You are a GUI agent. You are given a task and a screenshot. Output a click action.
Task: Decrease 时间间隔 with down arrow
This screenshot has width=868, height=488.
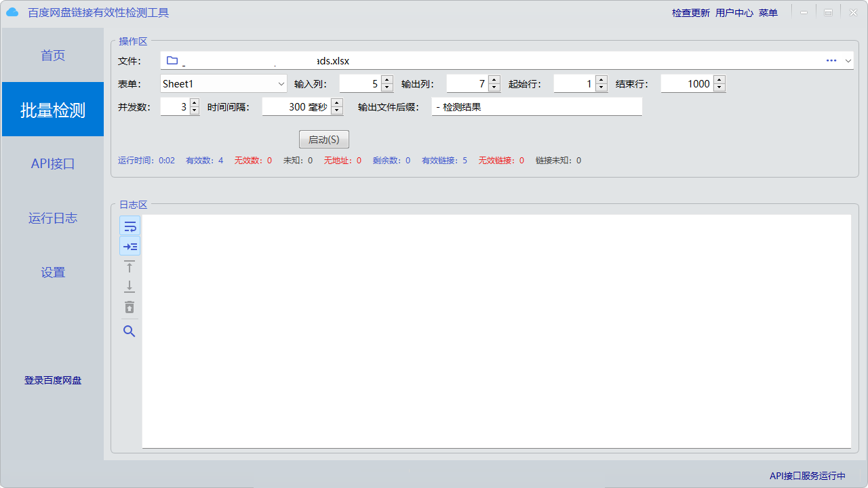pyautogui.click(x=337, y=111)
